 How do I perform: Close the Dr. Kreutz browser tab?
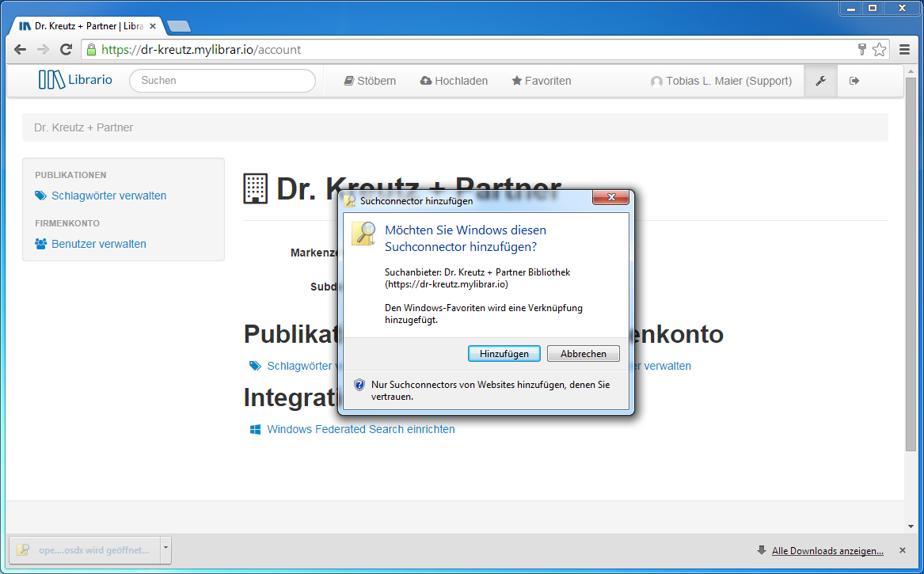153,26
